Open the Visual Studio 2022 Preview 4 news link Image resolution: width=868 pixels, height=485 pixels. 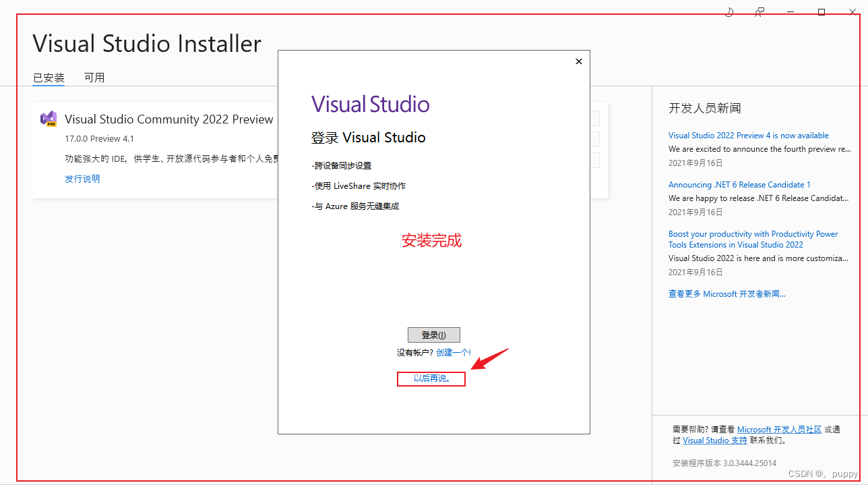click(748, 135)
